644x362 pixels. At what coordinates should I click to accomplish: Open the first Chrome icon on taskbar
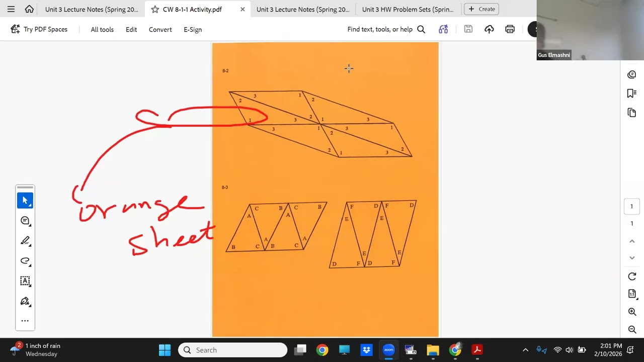[323, 350]
